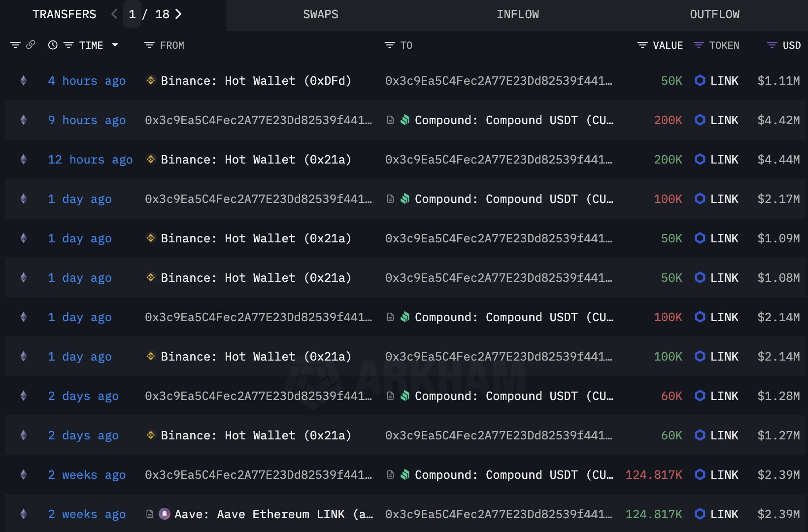Select the $1.08M USD amount
808x532 pixels.
778,278
